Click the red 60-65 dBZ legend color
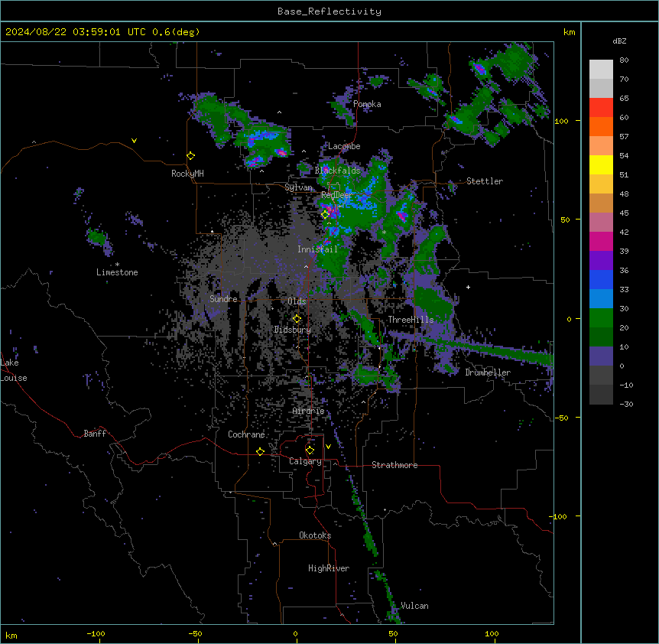659x644 pixels. coord(601,107)
